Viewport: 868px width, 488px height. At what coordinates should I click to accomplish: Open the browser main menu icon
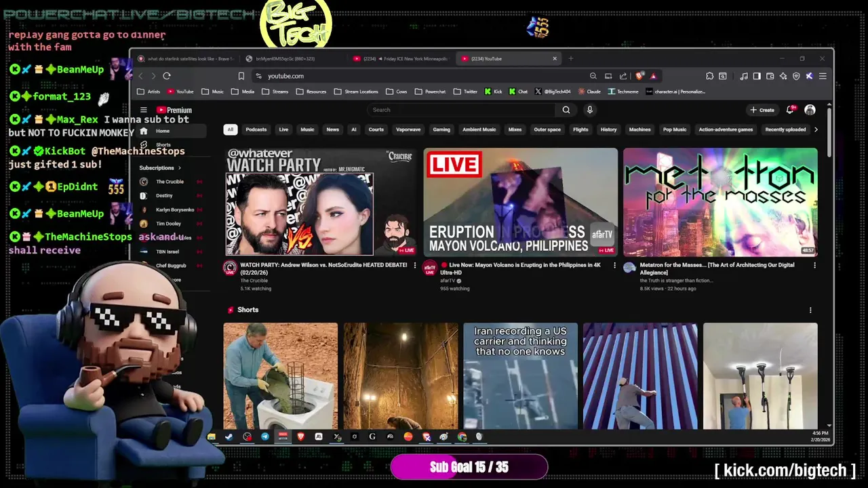823,76
